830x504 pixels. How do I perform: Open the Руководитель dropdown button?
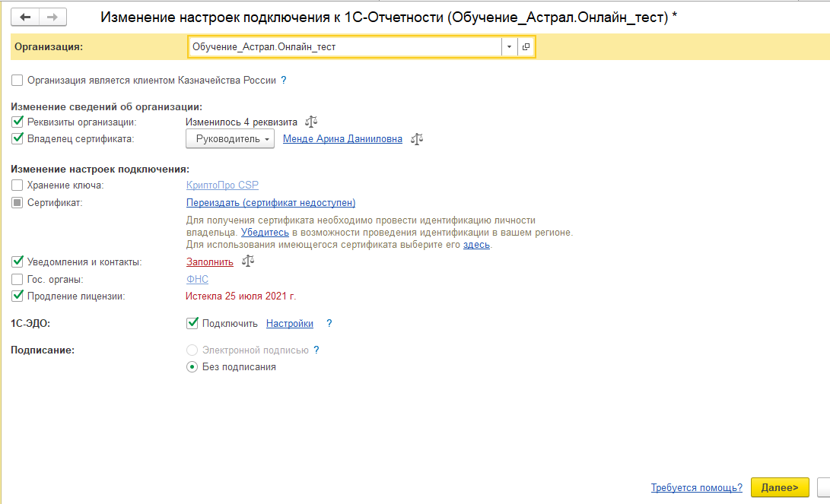pos(231,139)
